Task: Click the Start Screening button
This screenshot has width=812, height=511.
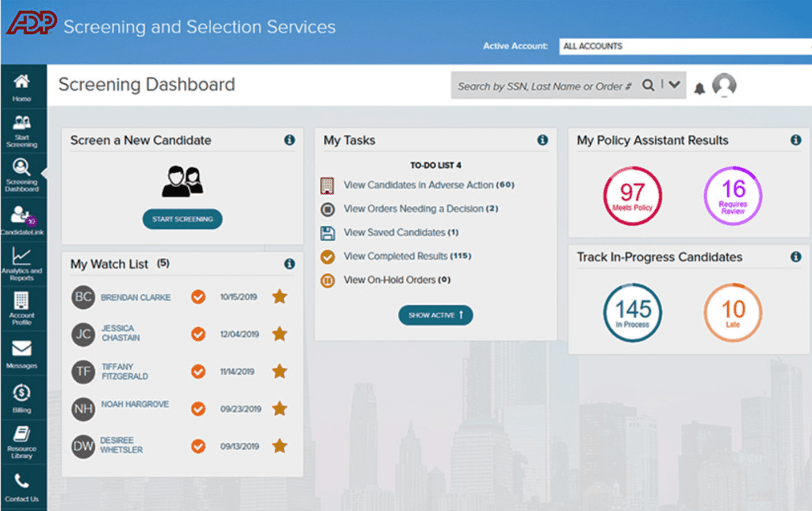Action: pyautogui.click(x=182, y=219)
